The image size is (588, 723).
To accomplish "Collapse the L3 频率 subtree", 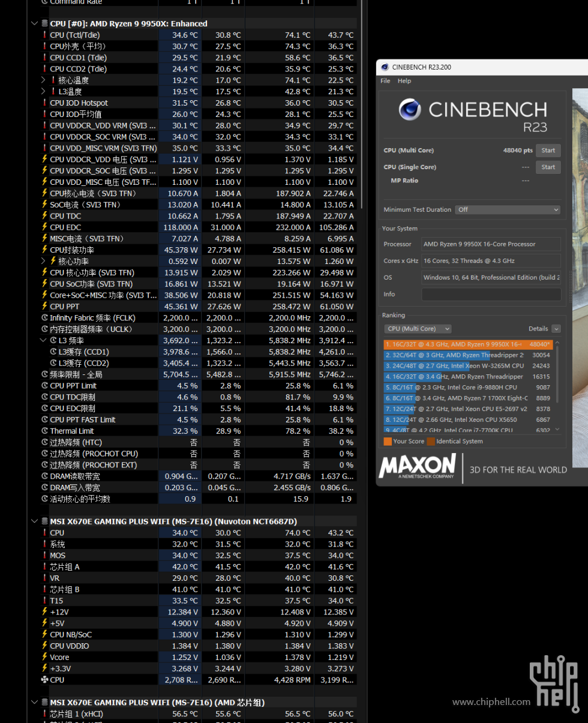I will coord(43,340).
